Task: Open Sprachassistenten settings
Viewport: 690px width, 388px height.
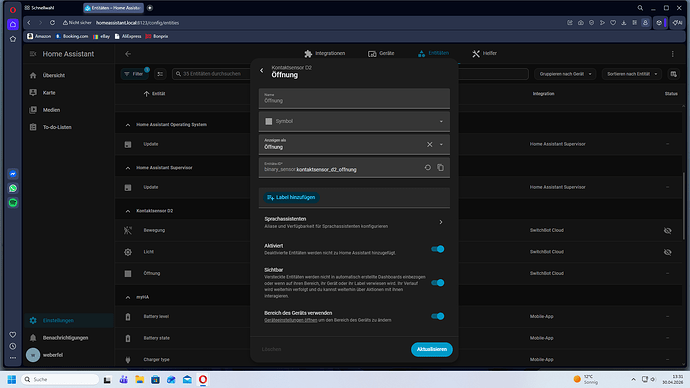Action: coord(354,222)
